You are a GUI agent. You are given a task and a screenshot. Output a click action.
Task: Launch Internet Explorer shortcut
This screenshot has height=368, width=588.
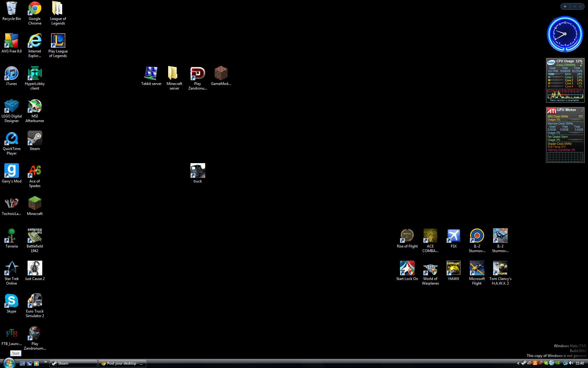[x=35, y=46]
